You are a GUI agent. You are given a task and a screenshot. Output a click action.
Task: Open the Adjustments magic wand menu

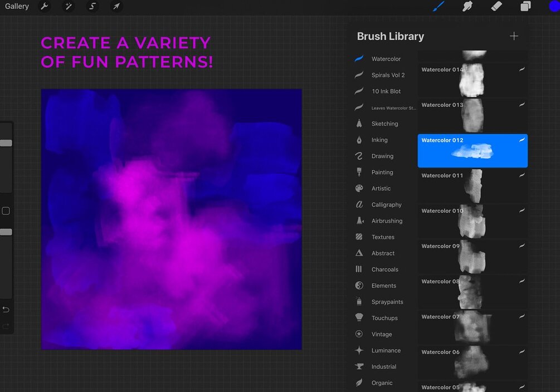68,7
